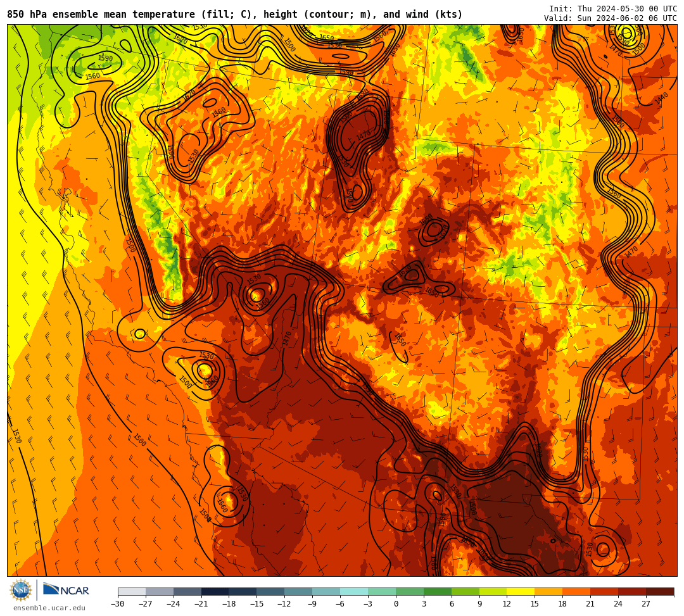Pick the -24 to -21 slate swatch
Screen dimensions: 684x616
187,591
